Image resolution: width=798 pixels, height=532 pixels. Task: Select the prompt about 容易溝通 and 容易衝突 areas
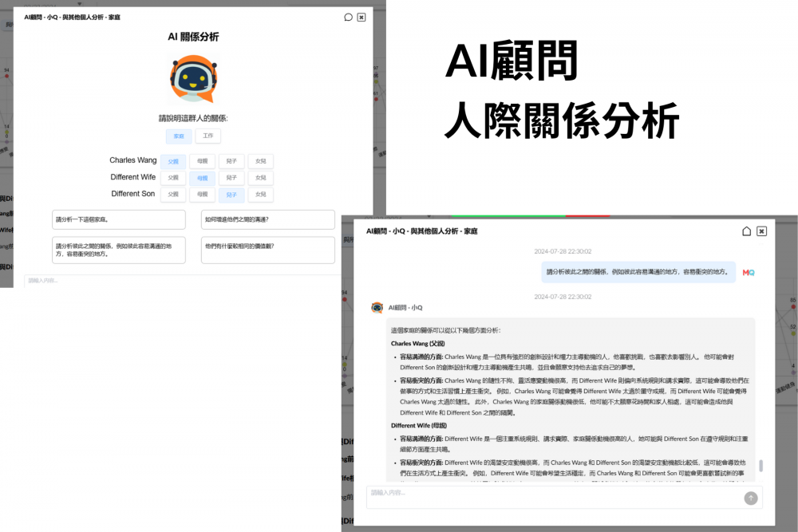point(118,250)
